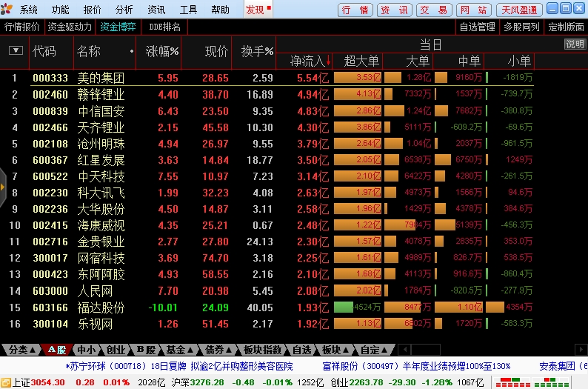This screenshot has height=389, width=588.
Task: Sort by 净流入 column arrow
Action: [x=328, y=61]
